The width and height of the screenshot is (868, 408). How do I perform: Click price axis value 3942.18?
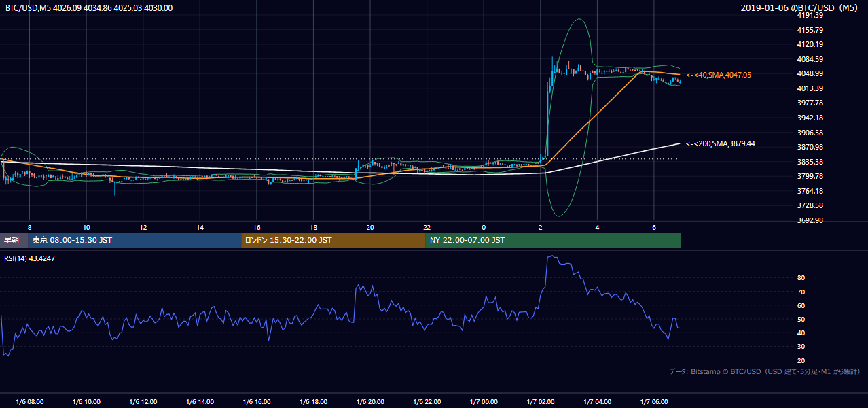click(x=810, y=118)
